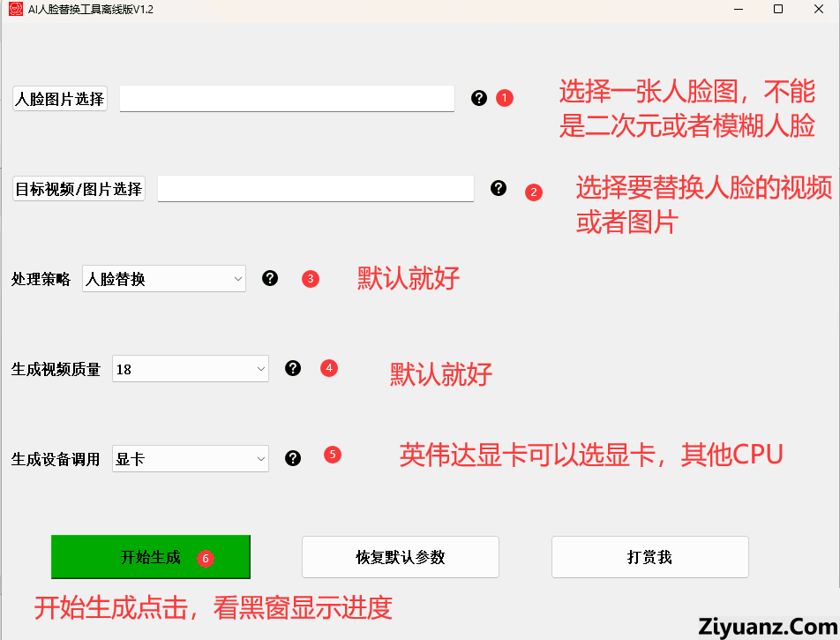Start generation with 开始生成 button

click(151, 557)
